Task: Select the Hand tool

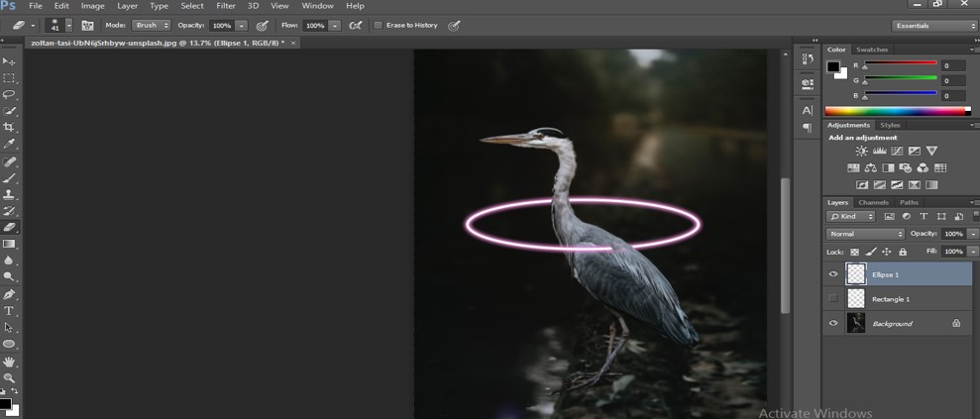Action: [9, 362]
